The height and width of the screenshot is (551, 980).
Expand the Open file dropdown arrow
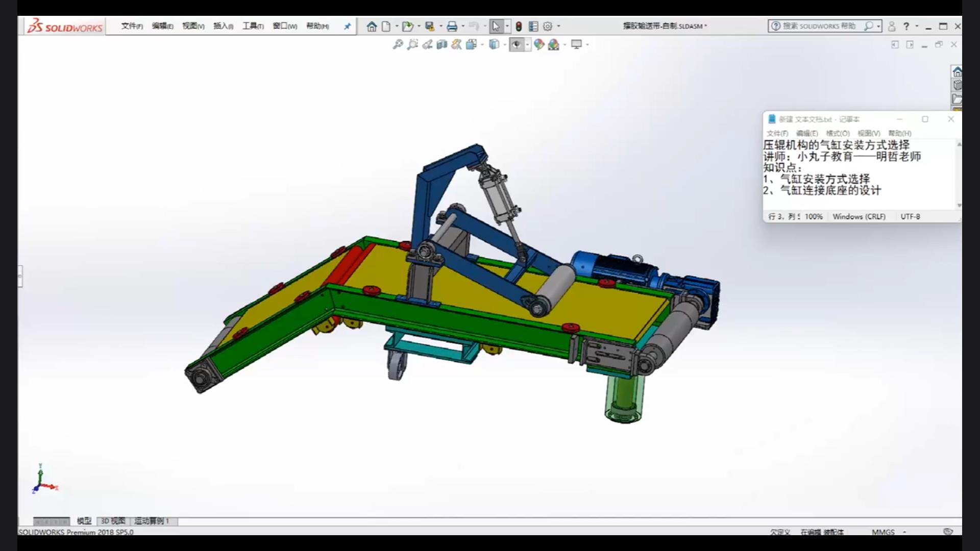click(x=419, y=27)
